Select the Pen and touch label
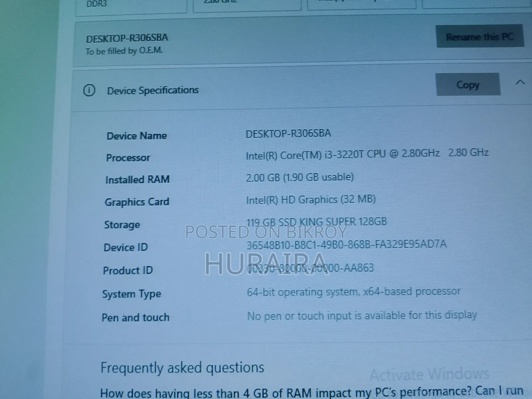 tap(135, 318)
